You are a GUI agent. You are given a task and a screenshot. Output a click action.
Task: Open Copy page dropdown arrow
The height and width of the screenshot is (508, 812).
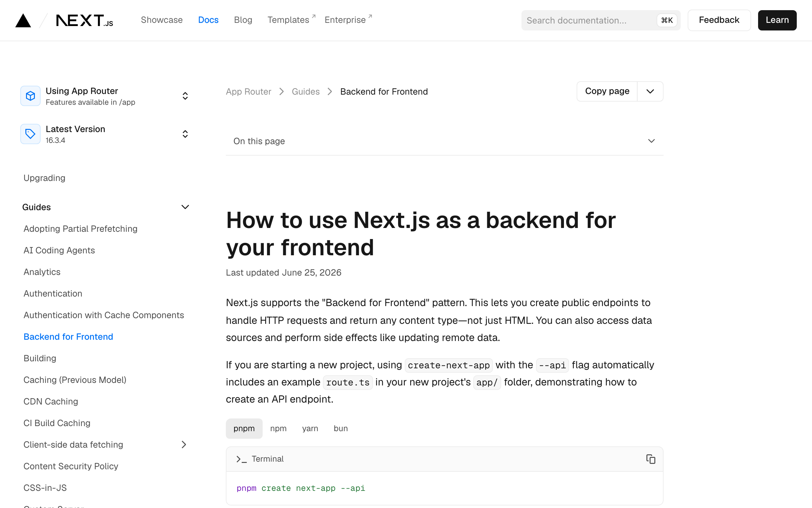(650, 91)
